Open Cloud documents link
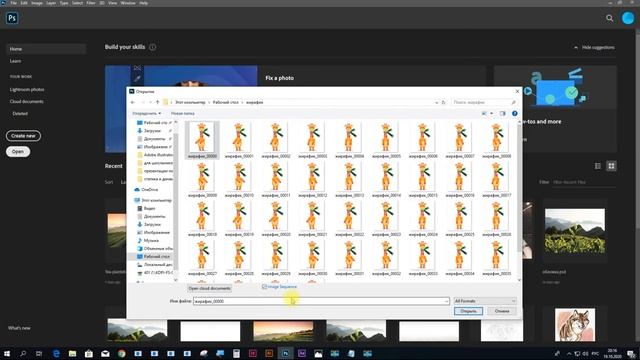 [x=27, y=101]
